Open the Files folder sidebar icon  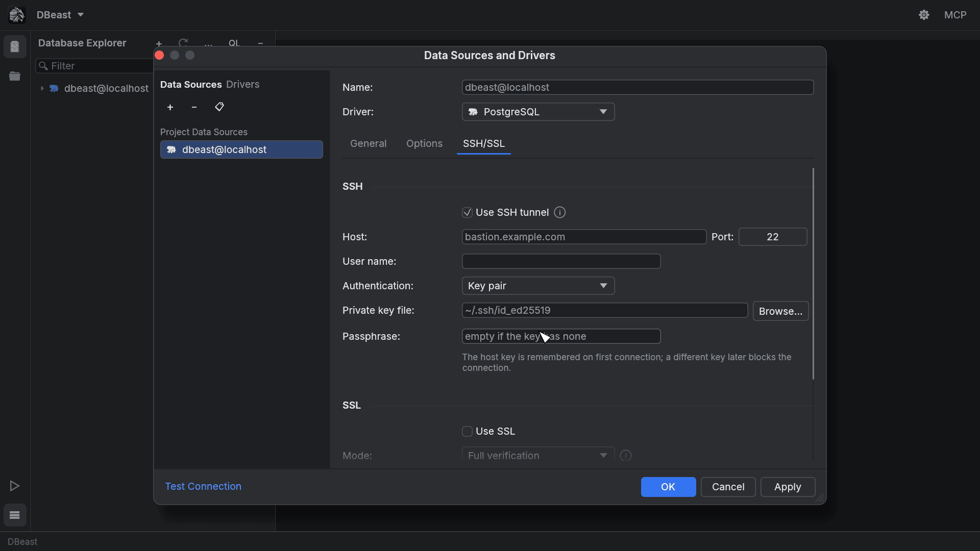pos(15,76)
